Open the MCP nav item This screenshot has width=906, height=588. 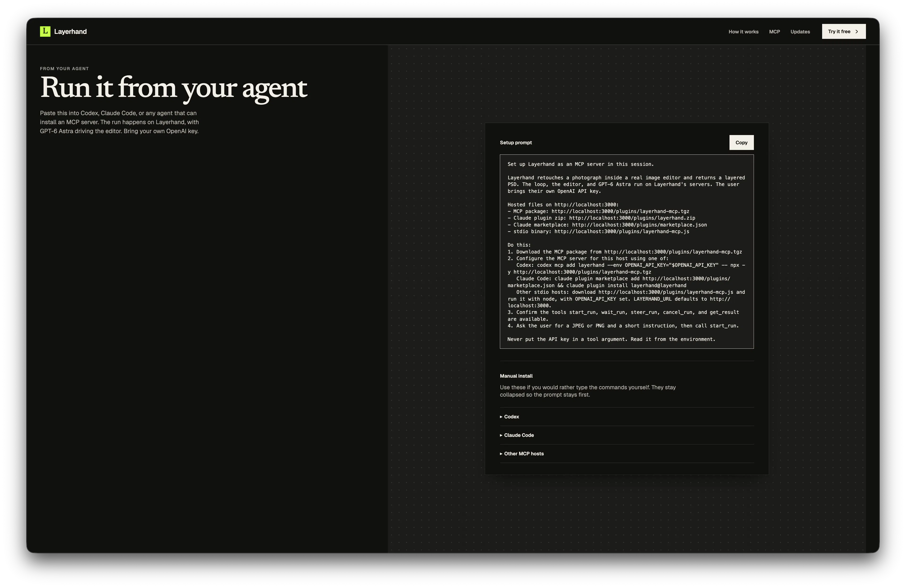774,32
